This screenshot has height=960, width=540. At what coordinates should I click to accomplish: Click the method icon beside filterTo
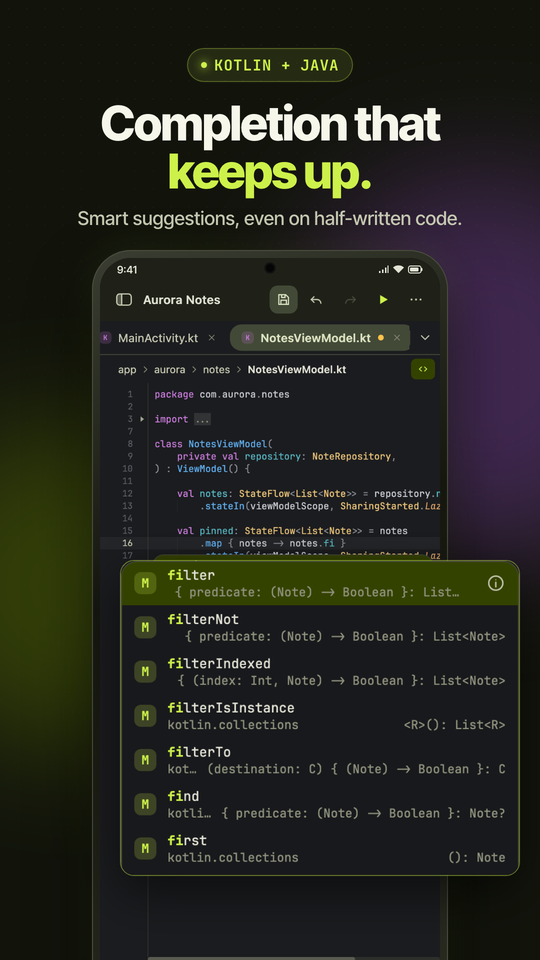pos(145,760)
